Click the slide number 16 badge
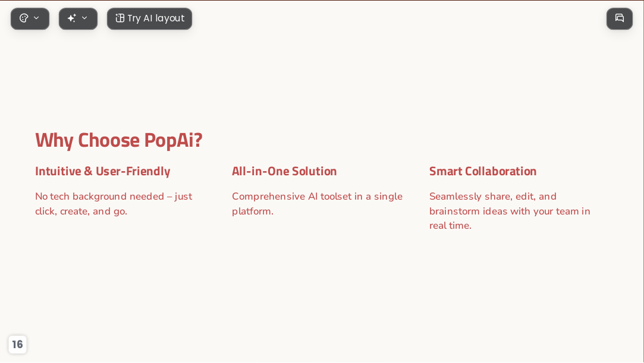 click(17, 344)
